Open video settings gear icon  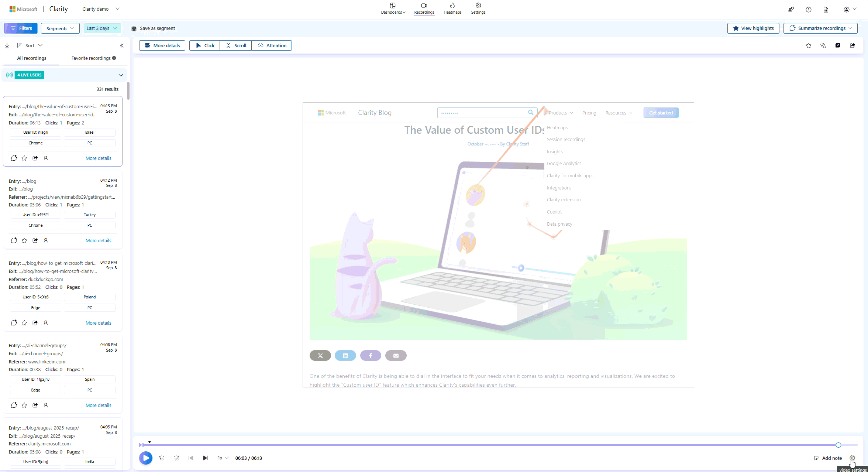coord(852,458)
